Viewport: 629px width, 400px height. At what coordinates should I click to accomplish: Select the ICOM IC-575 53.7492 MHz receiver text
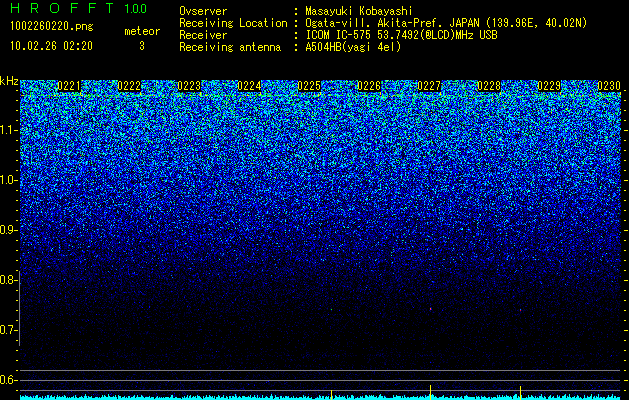click(x=401, y=35)
